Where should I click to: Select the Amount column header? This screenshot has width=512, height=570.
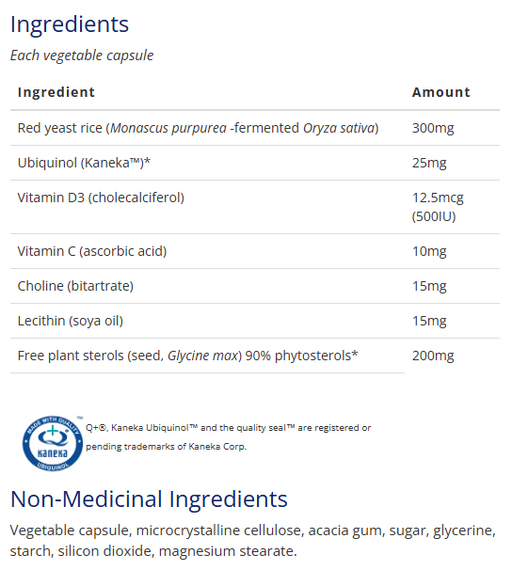(441, 92)
